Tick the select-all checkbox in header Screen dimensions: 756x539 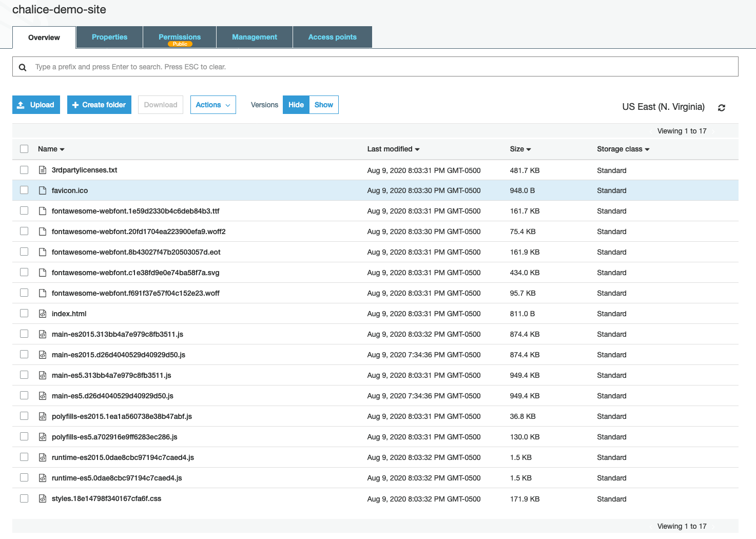[24, 149]
